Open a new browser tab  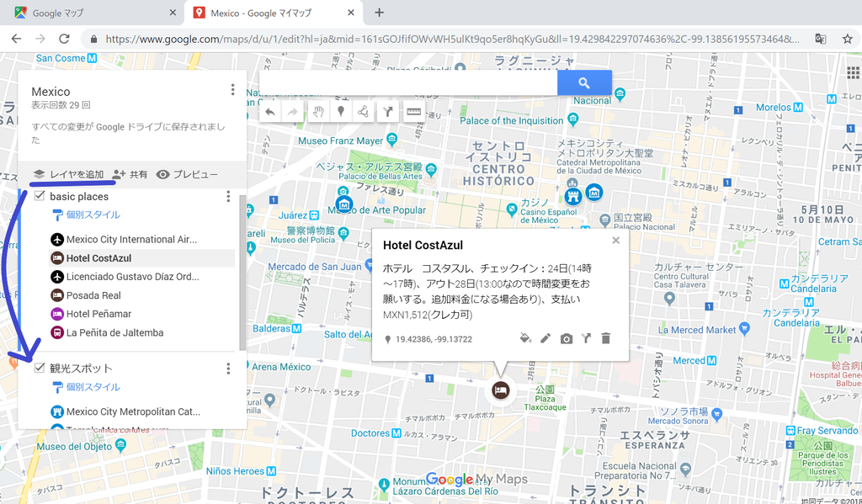point(379,13)
